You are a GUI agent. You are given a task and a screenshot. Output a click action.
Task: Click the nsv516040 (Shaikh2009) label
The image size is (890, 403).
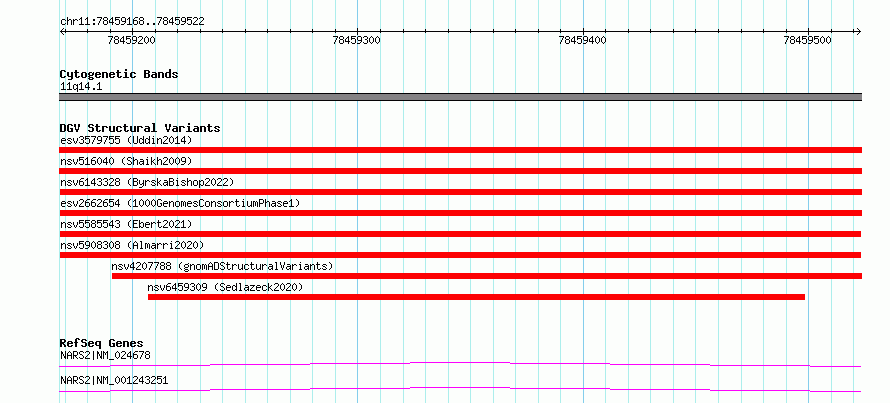click(126, 161)
